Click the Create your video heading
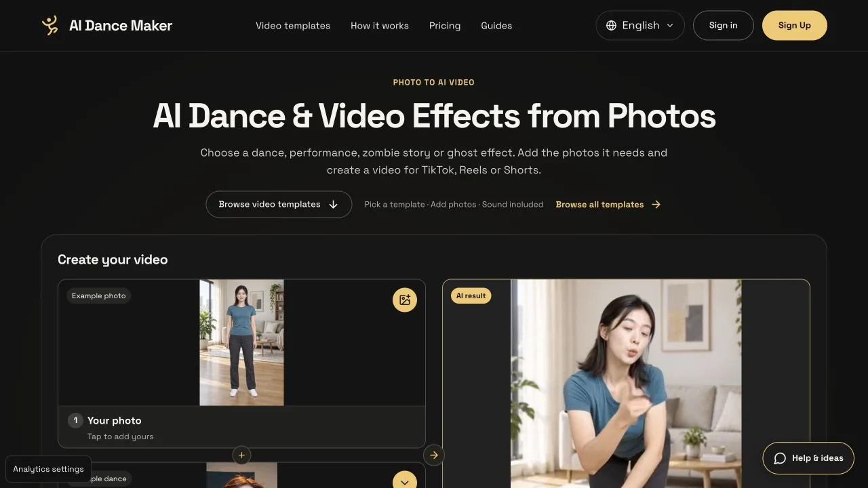This screenshot has height=488, width=868. [x=113, y=260]
